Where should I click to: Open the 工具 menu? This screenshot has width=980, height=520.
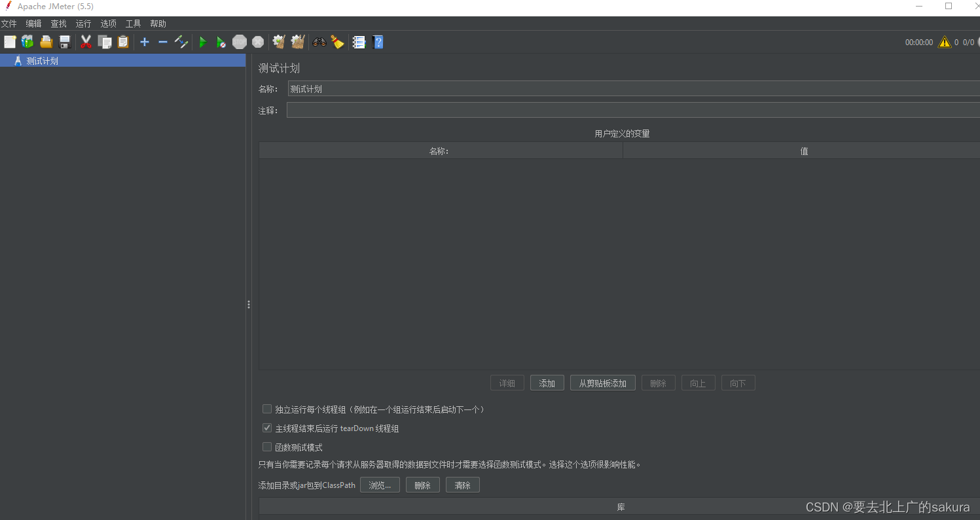pos(133,23)
